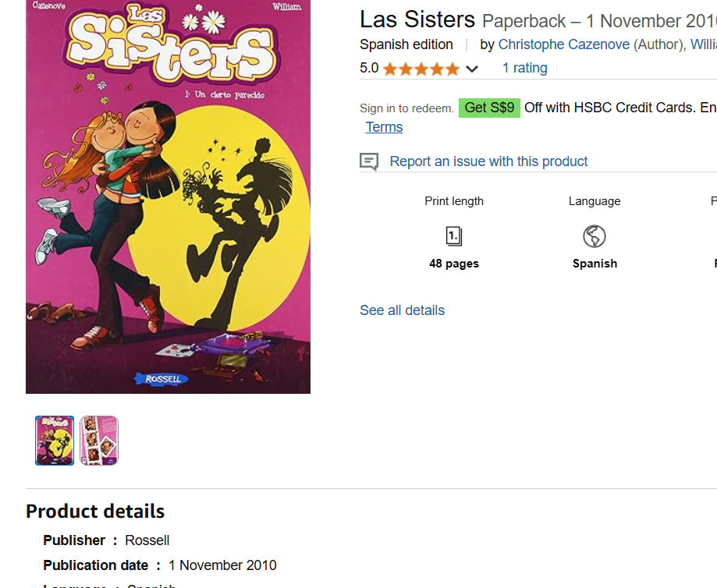Image resolution: width=717 pixels, height=588 pixels.
Task: Click the report issue speech bubble icon
Action: [369, 162]
